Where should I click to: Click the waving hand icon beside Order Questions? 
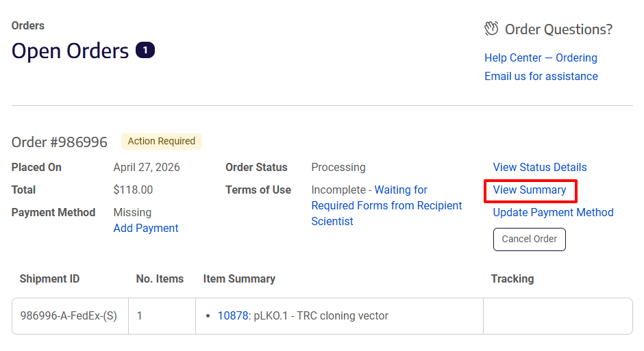491,29
